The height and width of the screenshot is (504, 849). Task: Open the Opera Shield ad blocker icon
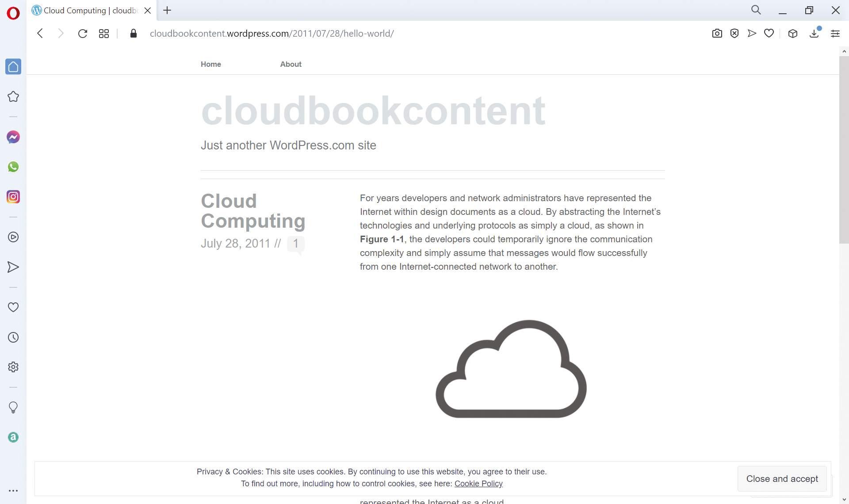734,34
